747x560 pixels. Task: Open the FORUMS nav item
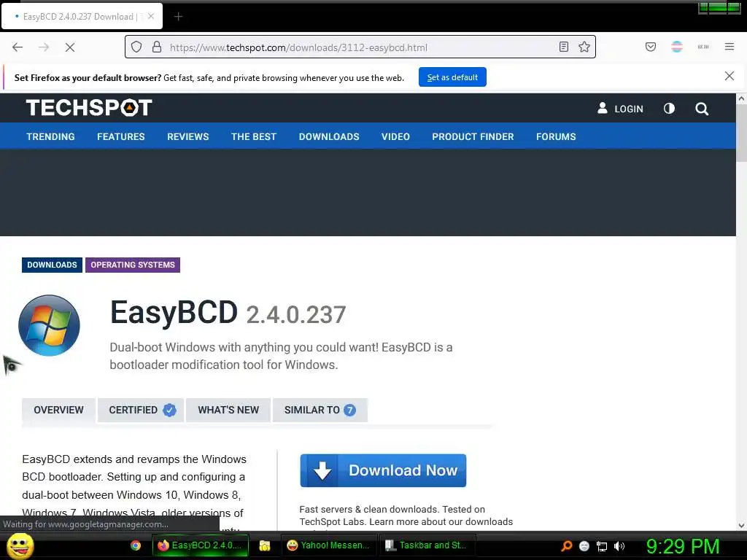(x=556, y=136)
